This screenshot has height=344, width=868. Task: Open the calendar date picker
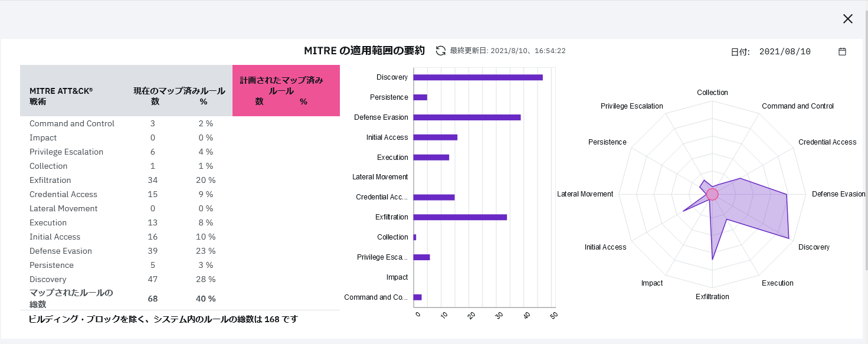[842, 51]
